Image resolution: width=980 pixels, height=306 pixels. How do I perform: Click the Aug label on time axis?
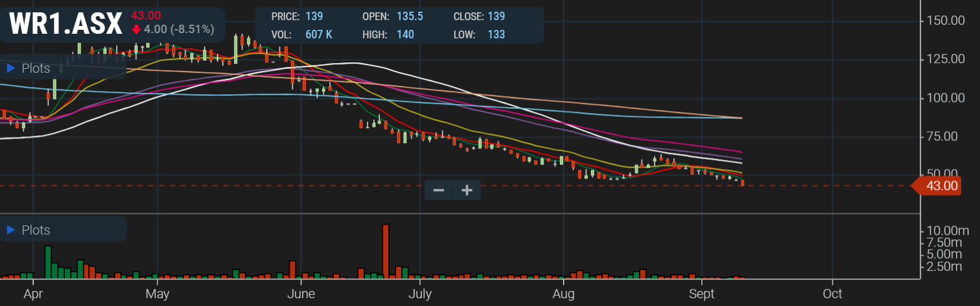[x=563, y=294]
